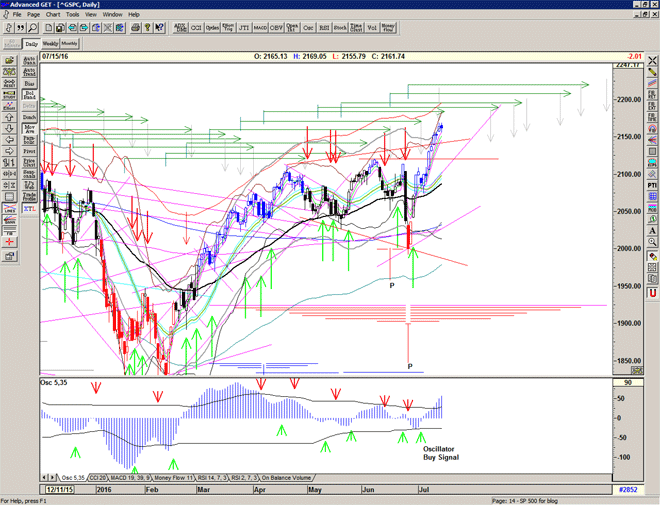Image resolution: width=660 pixels, height=505 pixels.
Task: Open the Chart menu
Action: [52, 15]
